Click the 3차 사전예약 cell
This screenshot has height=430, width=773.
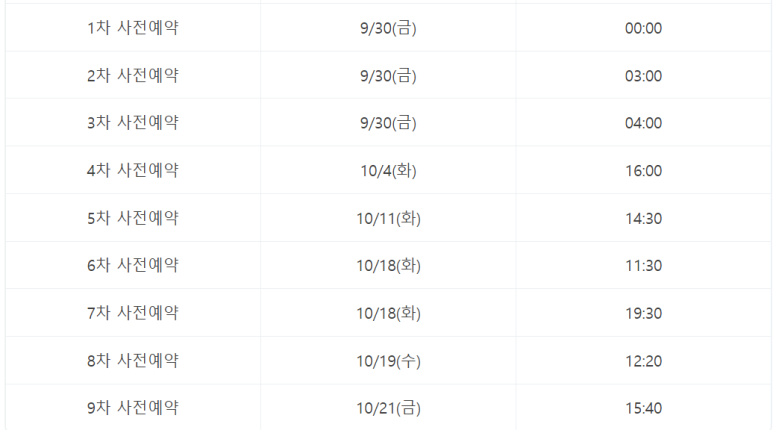pyautogui.click(x=133, y=122)
